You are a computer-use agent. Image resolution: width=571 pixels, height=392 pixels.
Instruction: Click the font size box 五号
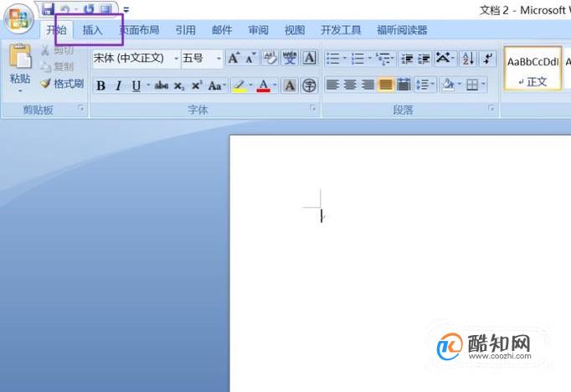[198, 58]
